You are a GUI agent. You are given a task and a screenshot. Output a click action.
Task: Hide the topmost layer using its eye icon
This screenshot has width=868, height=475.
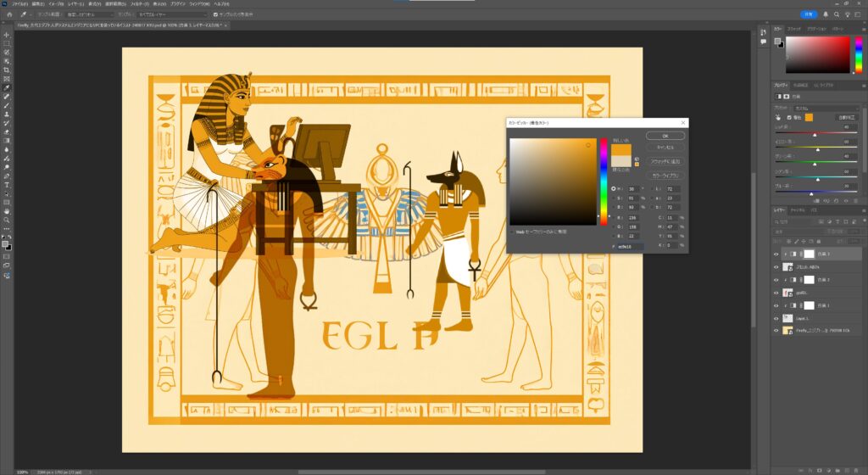point(776,254)
